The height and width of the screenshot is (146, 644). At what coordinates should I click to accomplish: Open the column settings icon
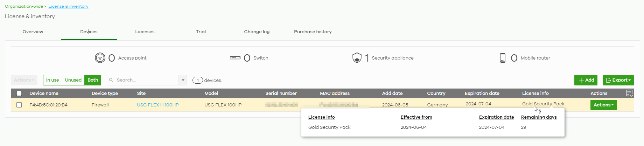point(629,93)
